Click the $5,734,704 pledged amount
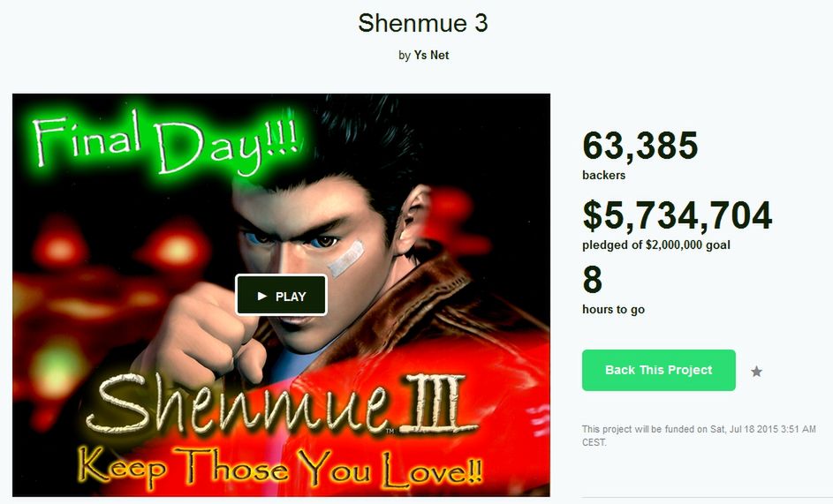 677,215
